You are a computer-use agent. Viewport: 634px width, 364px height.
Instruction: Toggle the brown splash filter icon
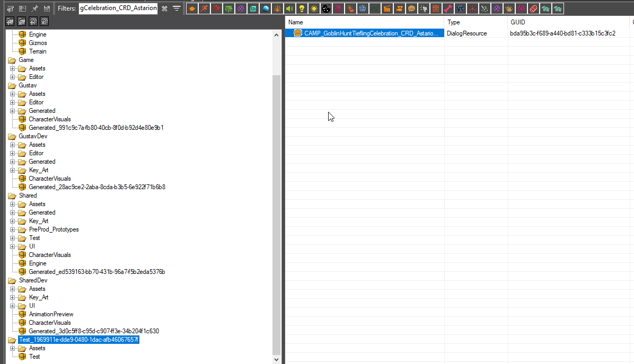coord(509,8)
